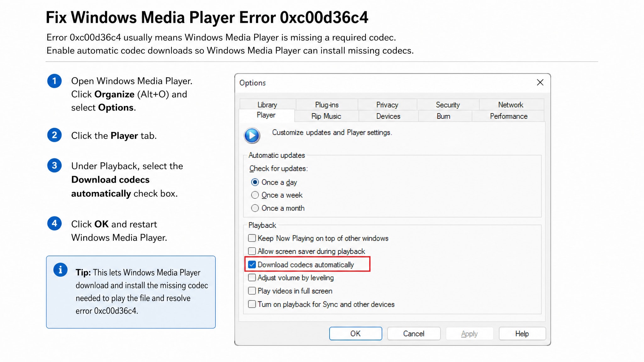Viewport: 644px width, 362px height.
Task: Click the blue info icon in the Tip box
Action: [x=60, y=270]
